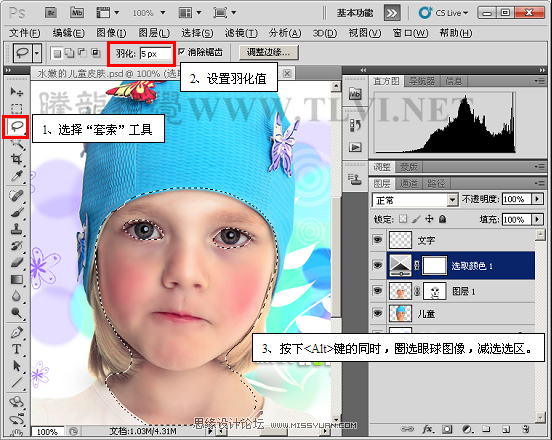Open the tool preset picker arrow
The width and height of the screenshot is (552, 440).
(x=37, y=54)
